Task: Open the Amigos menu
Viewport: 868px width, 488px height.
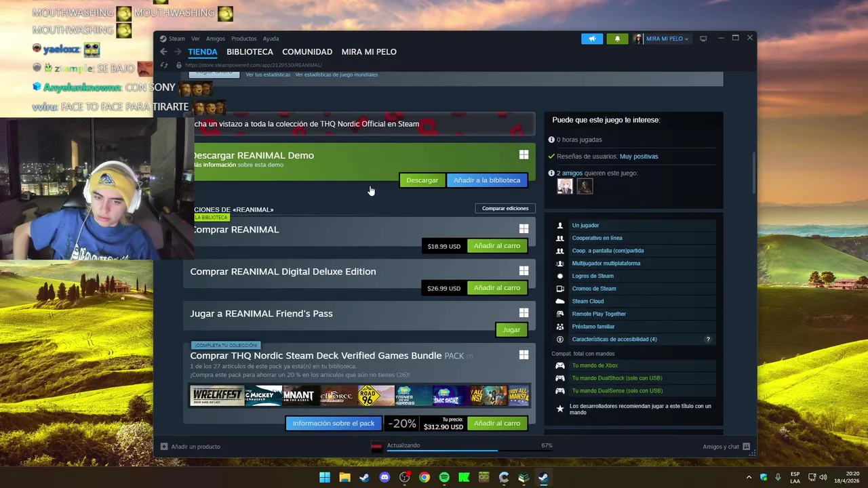Action: pos(215,39)
